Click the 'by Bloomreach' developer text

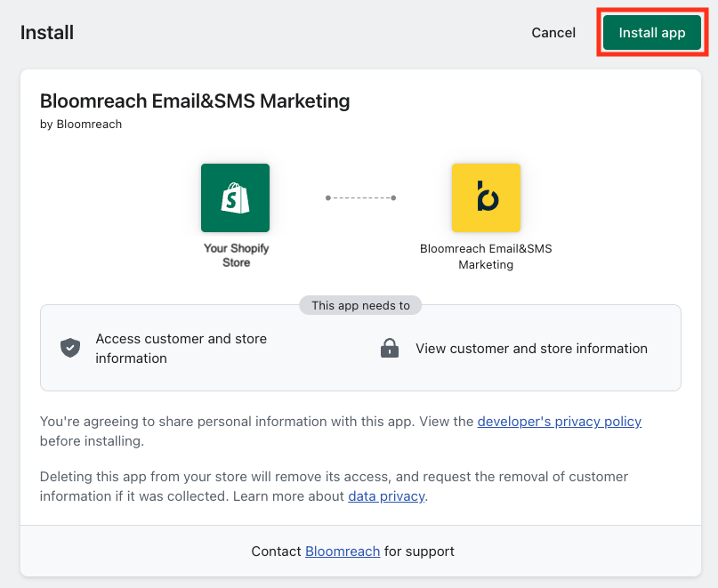(x=81, y=125)
